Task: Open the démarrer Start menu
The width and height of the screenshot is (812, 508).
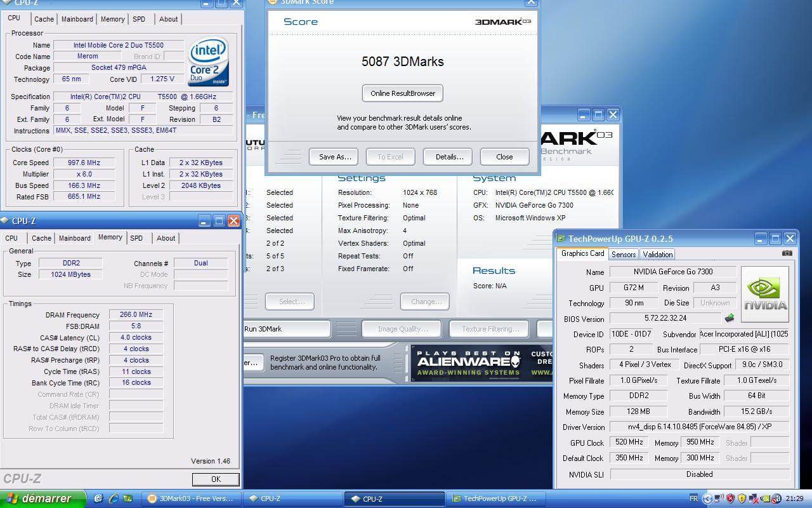Action: [x=43, y=498]
